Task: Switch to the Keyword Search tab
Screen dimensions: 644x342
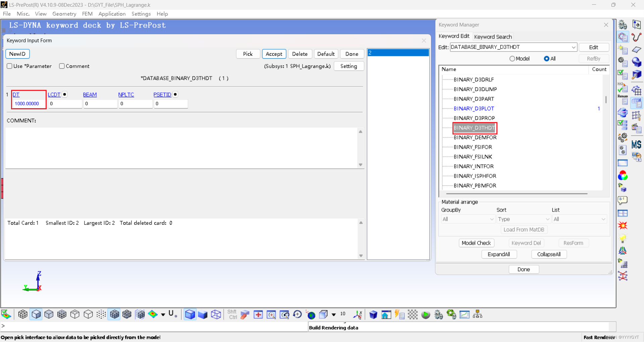Action: [493, 37]
